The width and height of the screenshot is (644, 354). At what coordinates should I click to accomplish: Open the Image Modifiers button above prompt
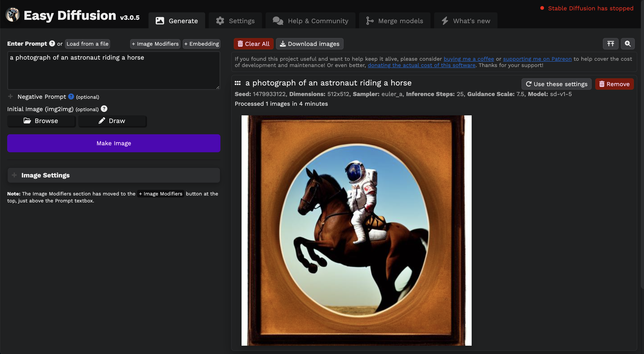[x=155, y=44]
